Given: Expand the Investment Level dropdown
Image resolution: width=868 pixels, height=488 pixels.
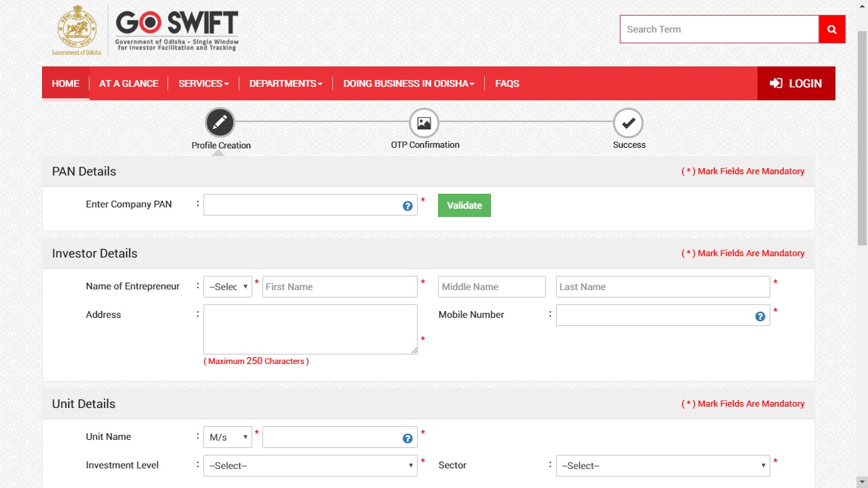Looking at the screenshot, I should [311, 466].
